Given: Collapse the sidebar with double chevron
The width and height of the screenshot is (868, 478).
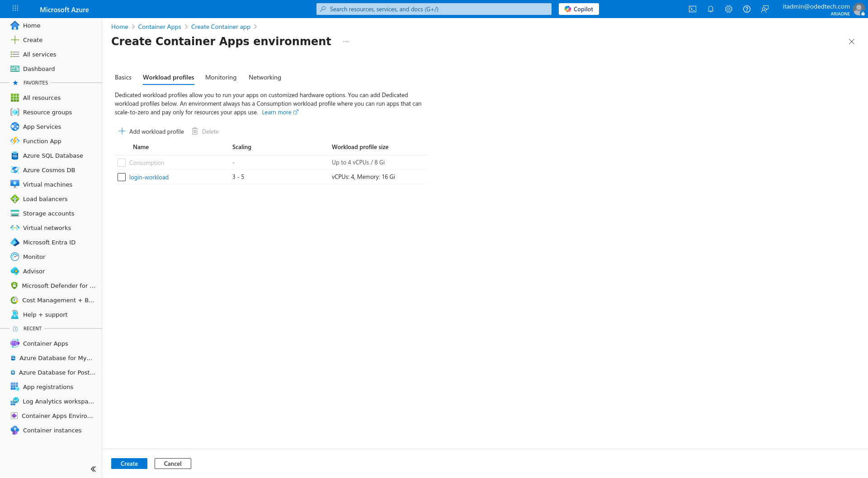Looking at the screenshot, I should coord(93,469).
